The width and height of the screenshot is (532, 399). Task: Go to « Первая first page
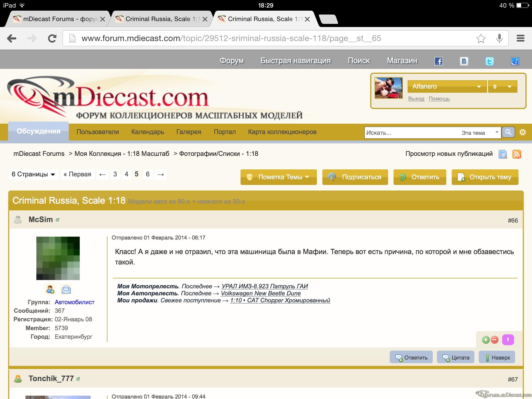77,174
